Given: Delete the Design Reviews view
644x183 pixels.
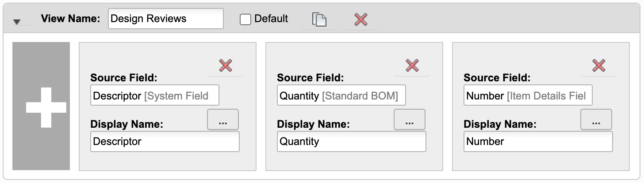Looking at the screenshot, I should click(361, 19).
